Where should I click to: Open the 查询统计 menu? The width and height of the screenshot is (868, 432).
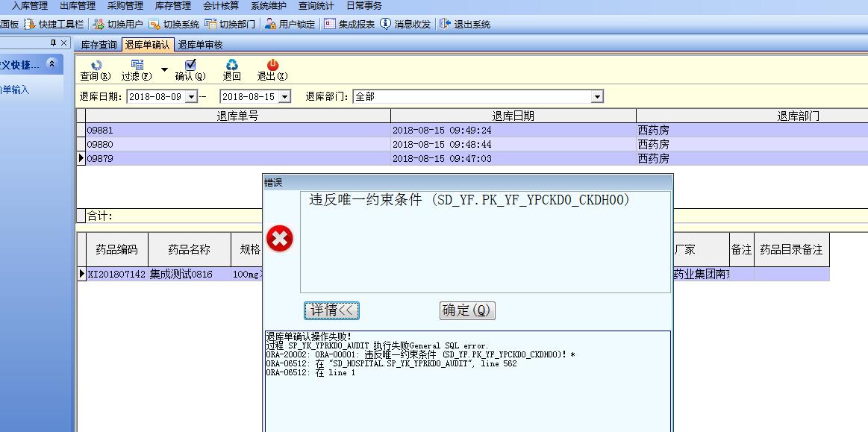pyautogui.click(x=316, y=6)
